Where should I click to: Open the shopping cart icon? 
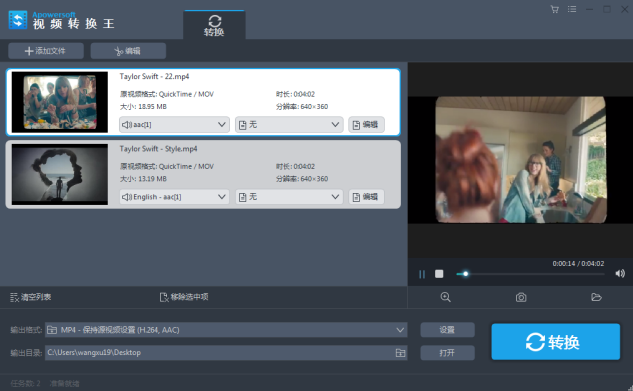555,9
